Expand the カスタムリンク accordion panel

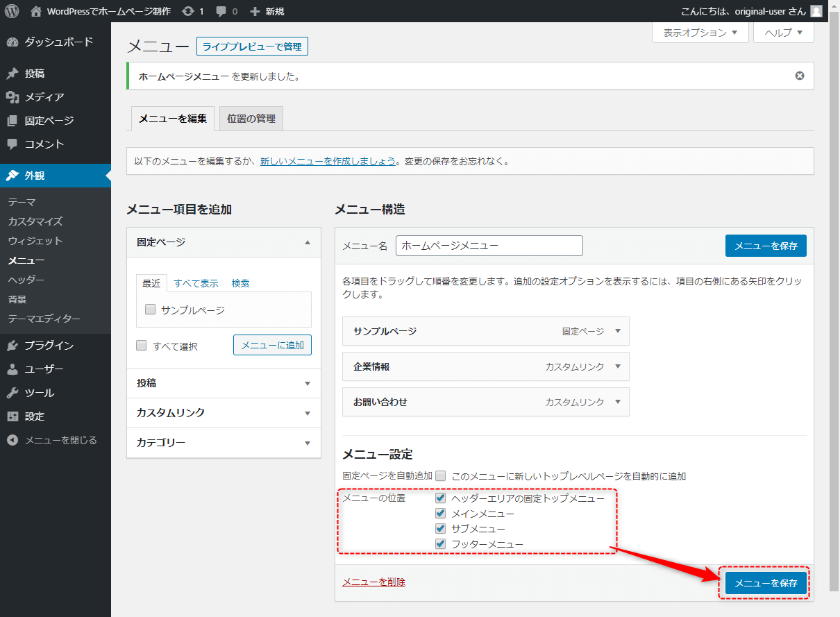pos(224,413)
